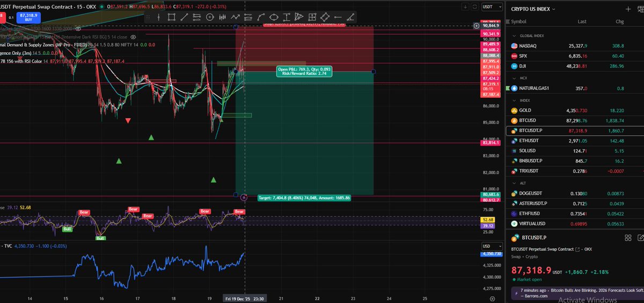Pick the rotated rectangle drawing tool
This screenshot has width=644, height=303.
click(x=325, y=17)
